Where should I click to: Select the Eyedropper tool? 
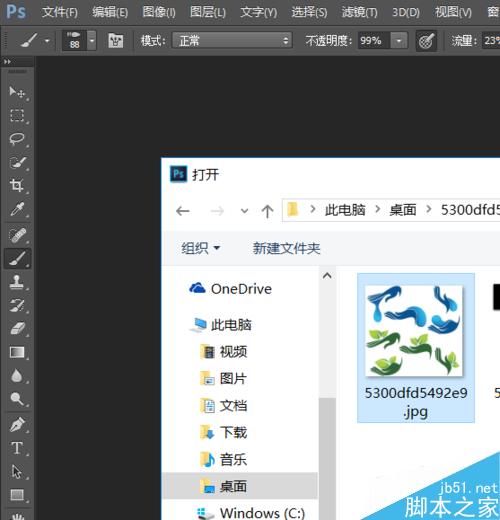tap(17, 209)
